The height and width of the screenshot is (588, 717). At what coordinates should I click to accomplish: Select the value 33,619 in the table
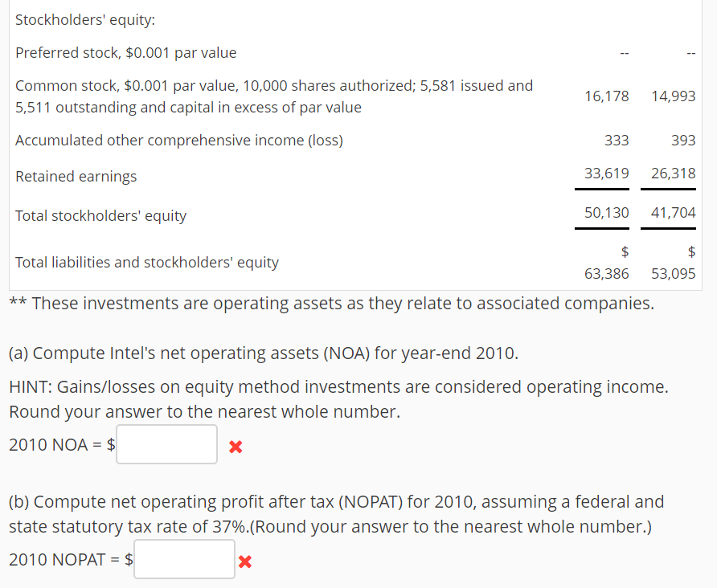(x=607, y=173)
